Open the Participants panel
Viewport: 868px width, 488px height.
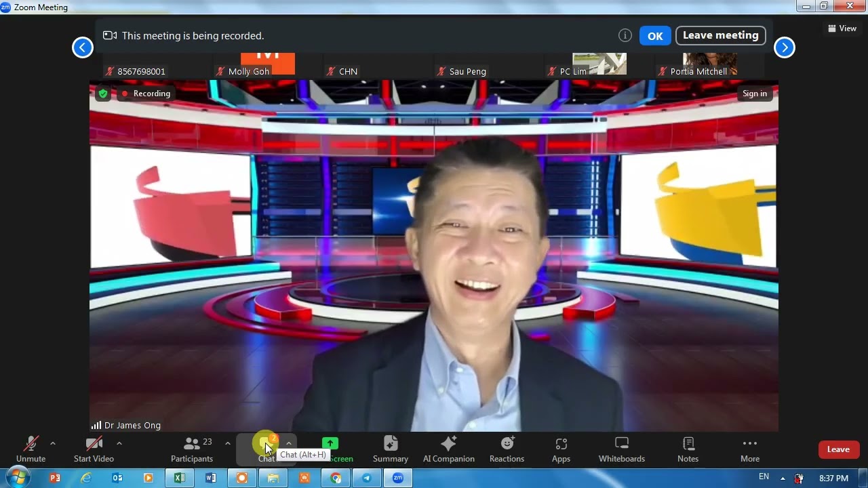192,449
